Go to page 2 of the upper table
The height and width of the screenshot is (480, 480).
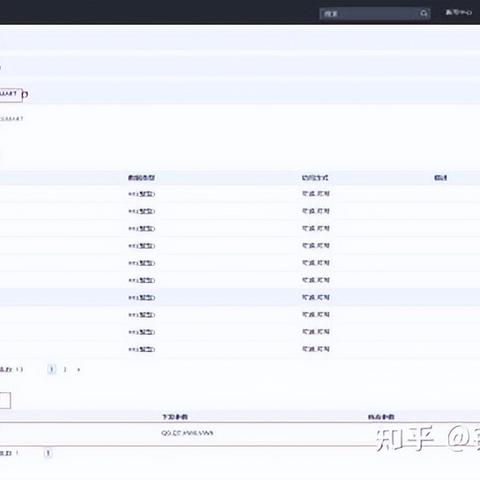coord(65,369)
